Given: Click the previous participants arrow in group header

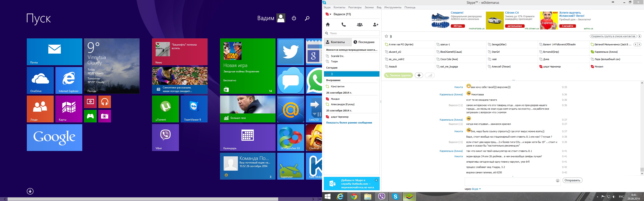Looking at the screenshot, I should pyautogui.click(x=635, y=44).
